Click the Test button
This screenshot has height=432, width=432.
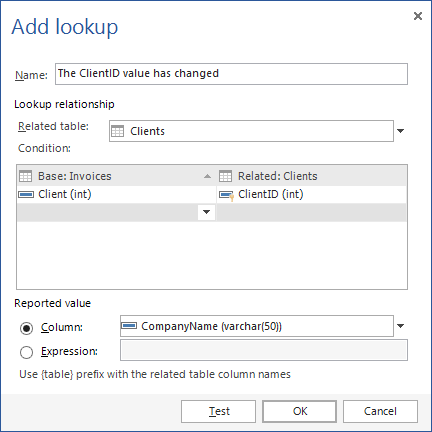click(x=218, y=411)
